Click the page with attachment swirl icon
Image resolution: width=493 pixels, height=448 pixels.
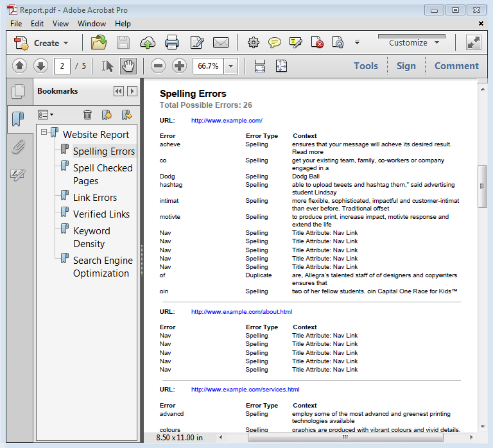point(338,42)
